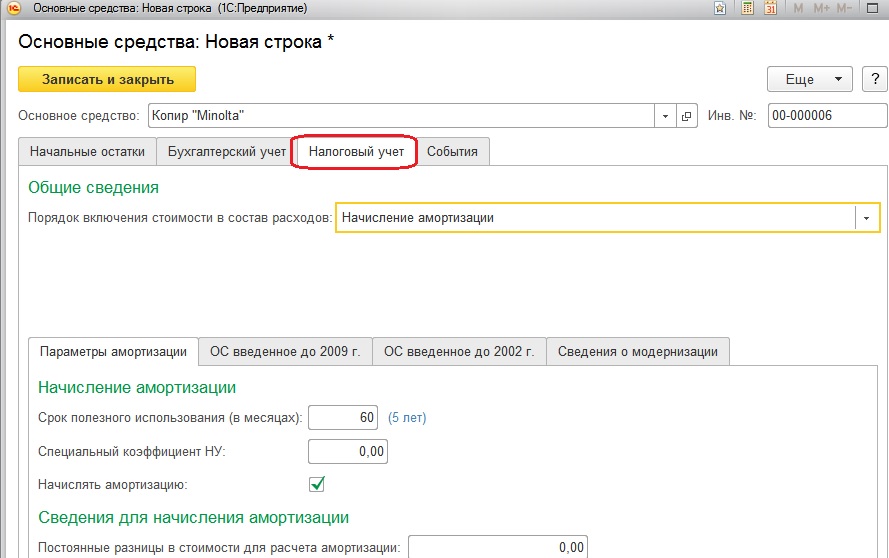Click the M- memory subtract button
The image size is (889, 558).
(844, 9)
